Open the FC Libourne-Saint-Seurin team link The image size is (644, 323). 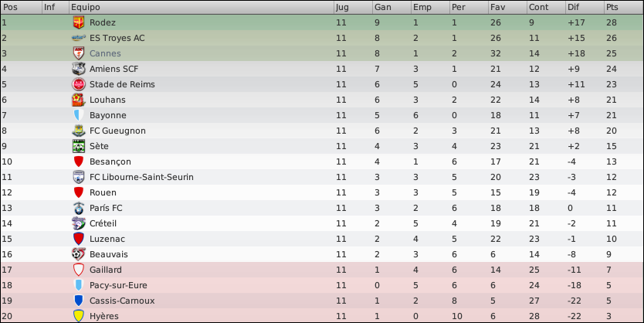pos(142,177)
